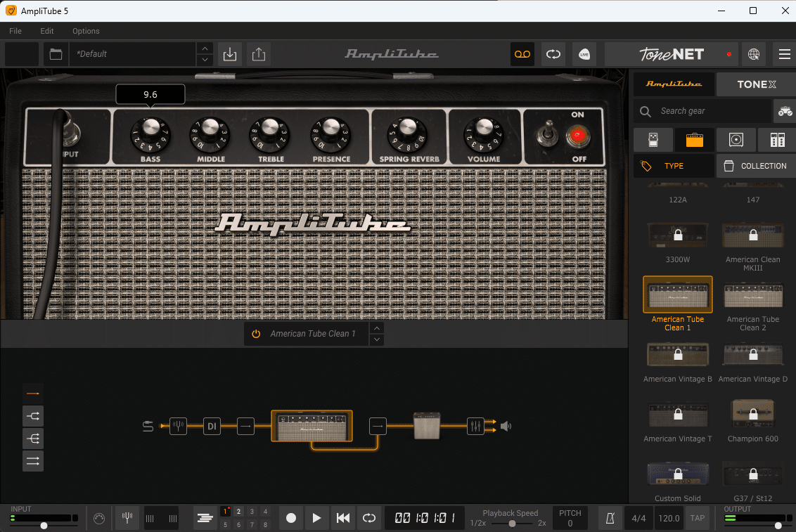The height and width of the screenshot is (532, 796).
Task: Open the mixer block in signal chain
Action: (475, 426)
